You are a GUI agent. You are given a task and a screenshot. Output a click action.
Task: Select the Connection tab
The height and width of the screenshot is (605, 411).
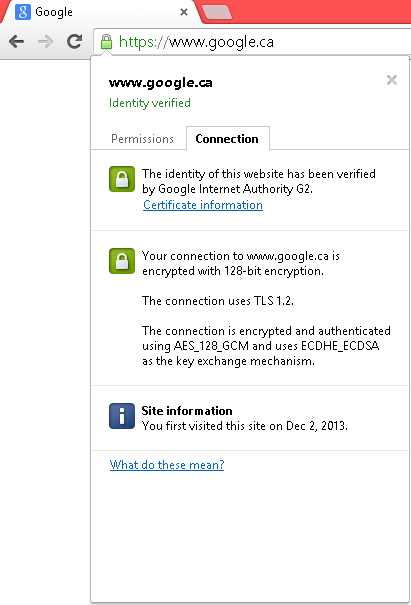[x=228, y=138]
